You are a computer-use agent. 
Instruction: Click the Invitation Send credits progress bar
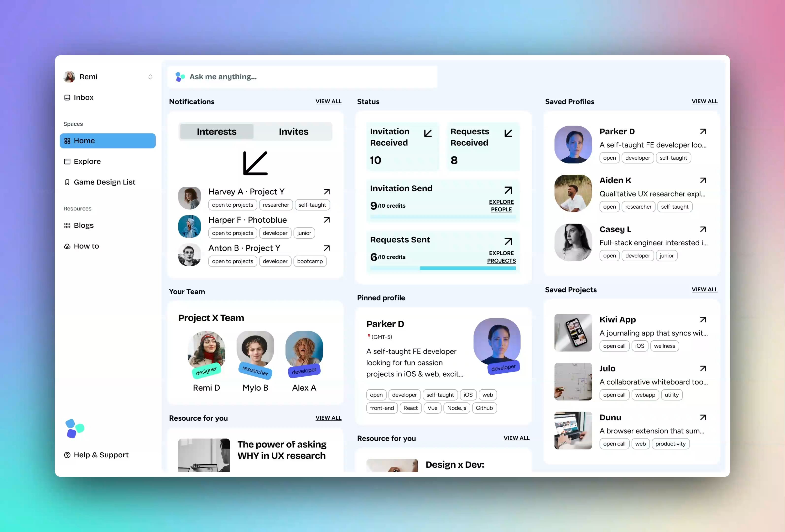coord(443,217)
